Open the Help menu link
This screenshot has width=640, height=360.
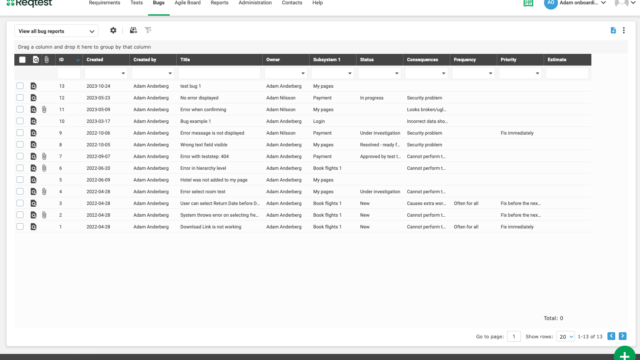point(318,3)
